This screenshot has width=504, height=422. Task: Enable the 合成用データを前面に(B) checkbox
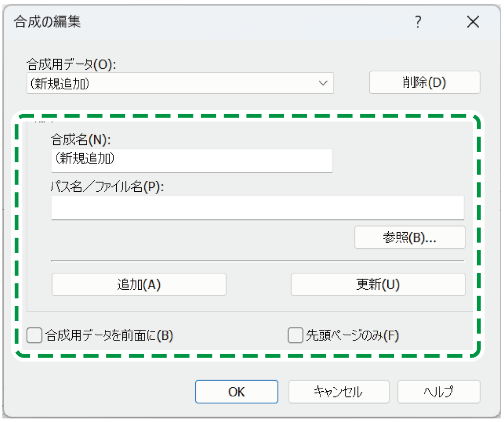(34, 336)
